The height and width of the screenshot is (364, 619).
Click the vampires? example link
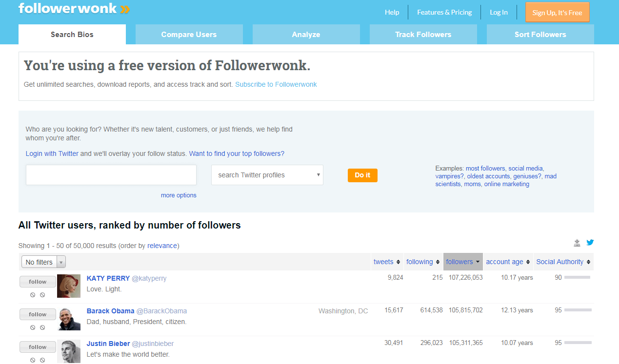pyautogui.click(x=449, y=176)
